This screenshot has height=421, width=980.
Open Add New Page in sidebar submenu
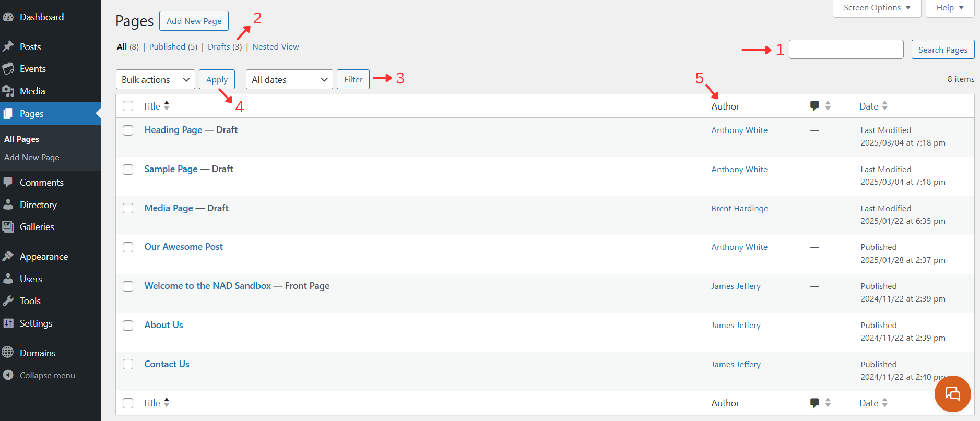pos(32,158)
